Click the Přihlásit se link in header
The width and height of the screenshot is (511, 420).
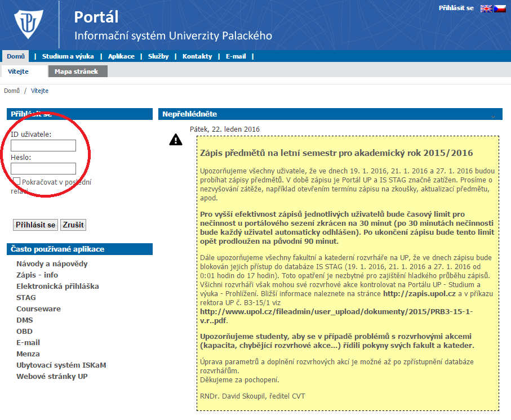pyautogui.click(x=456, y=8)
